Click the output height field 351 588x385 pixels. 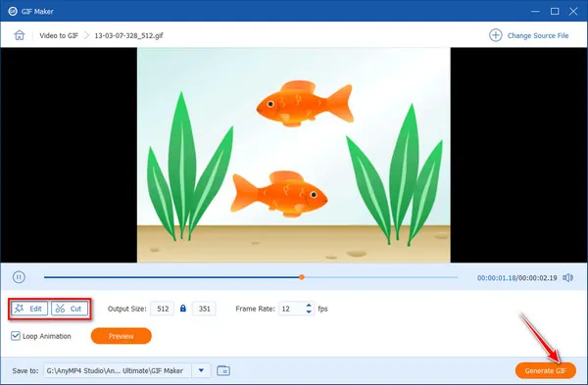click(204, 309)
